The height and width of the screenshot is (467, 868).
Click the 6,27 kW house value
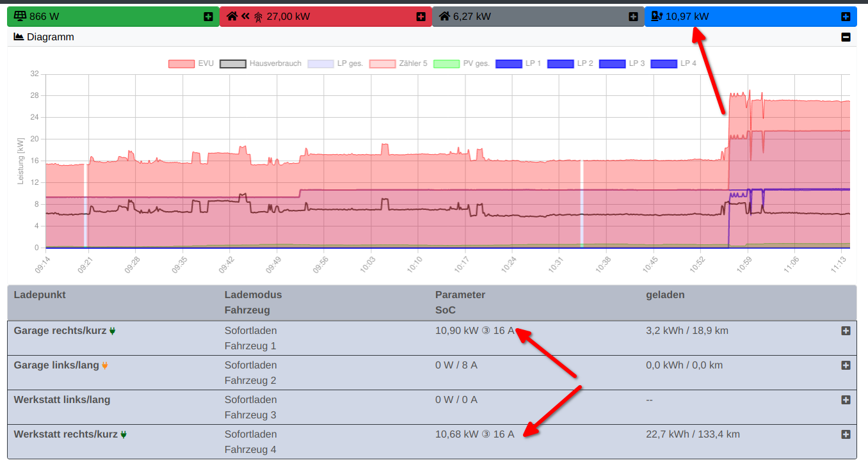pos(472,17)
